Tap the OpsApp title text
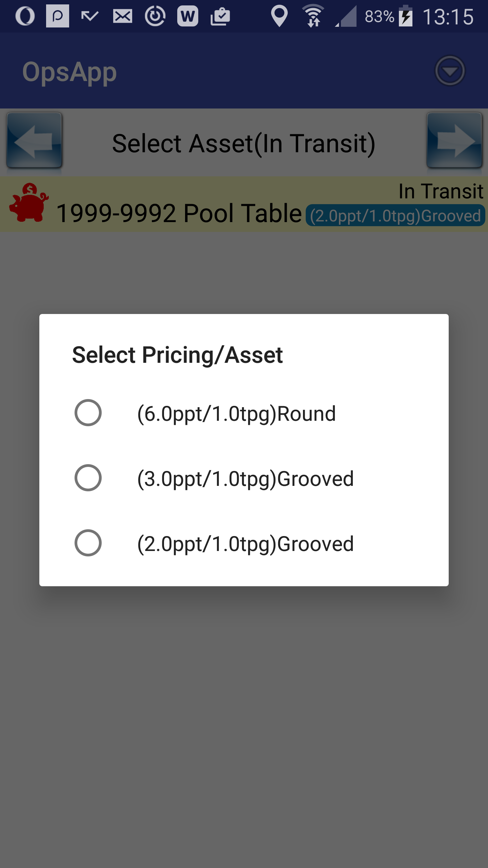The height and width of the screenshot is (868, 488). click(69, 72)
